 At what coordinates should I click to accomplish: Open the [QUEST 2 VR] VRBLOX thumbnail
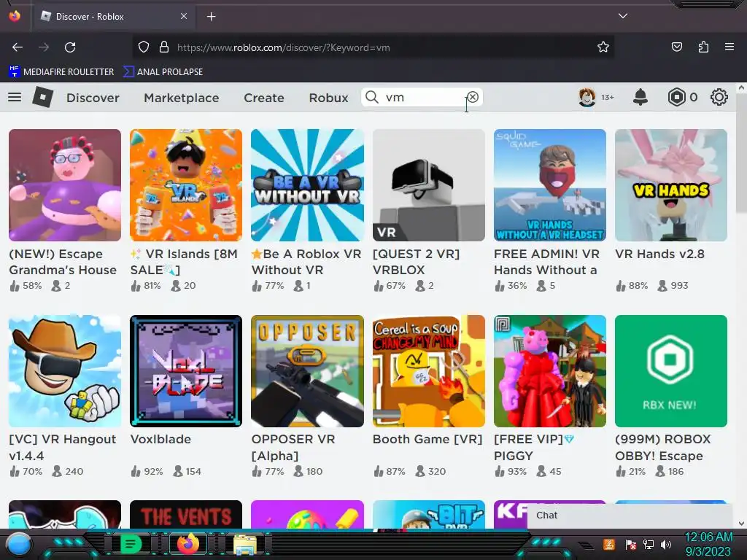[429, 185]
